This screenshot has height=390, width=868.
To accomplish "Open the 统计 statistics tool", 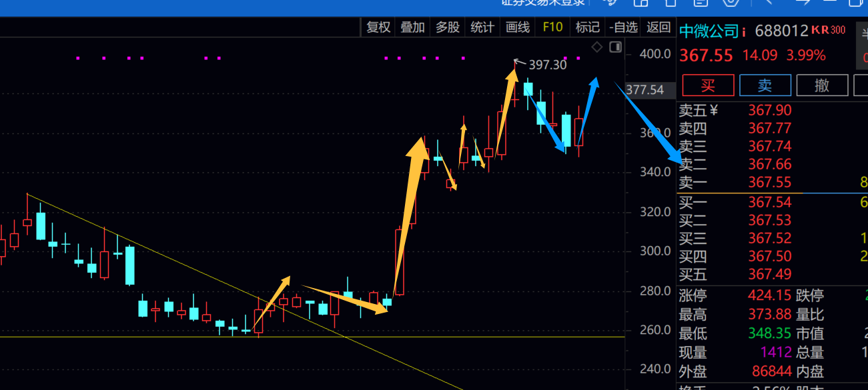I will pyautogui.click(x=482, y=27).
